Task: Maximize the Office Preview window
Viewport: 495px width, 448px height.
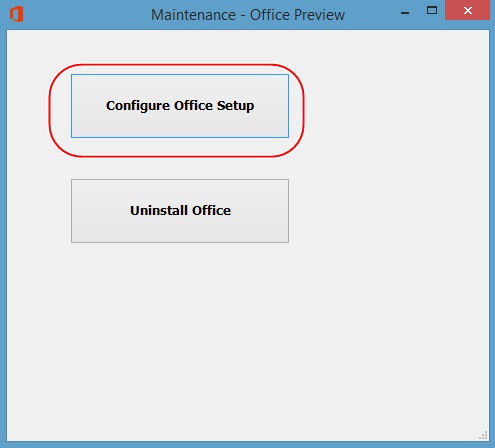Action: (x=432, y=11)
